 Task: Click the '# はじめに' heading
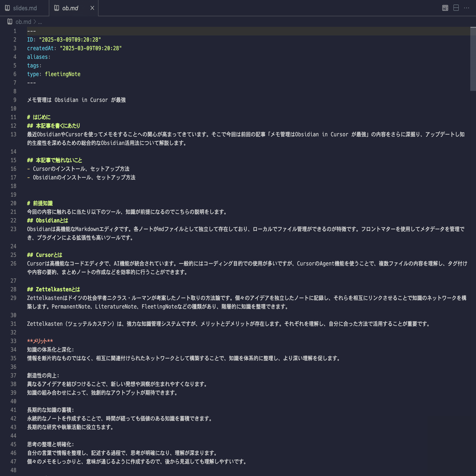point(39,117)
